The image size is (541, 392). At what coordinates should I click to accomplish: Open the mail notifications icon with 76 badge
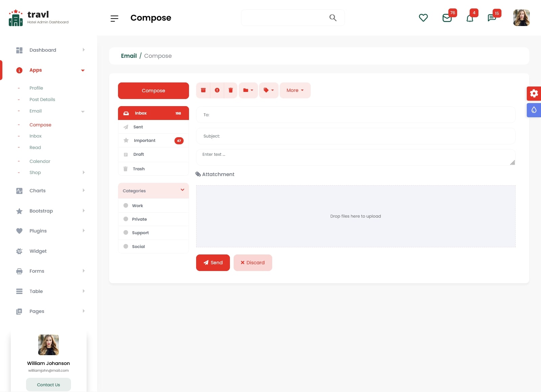pyautogui.click(x=447, y=18)
